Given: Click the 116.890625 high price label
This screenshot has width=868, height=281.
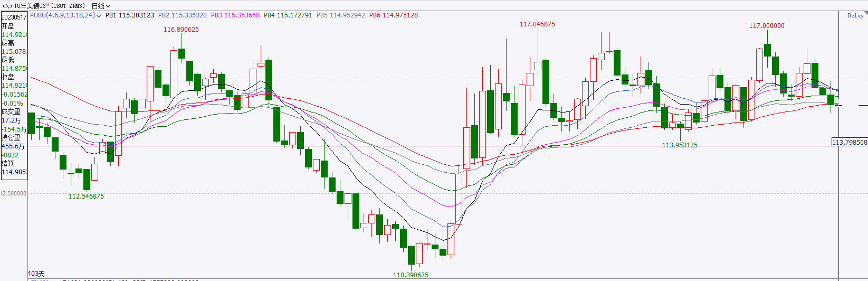Looking at the screenshot, I should coord(181,30).
